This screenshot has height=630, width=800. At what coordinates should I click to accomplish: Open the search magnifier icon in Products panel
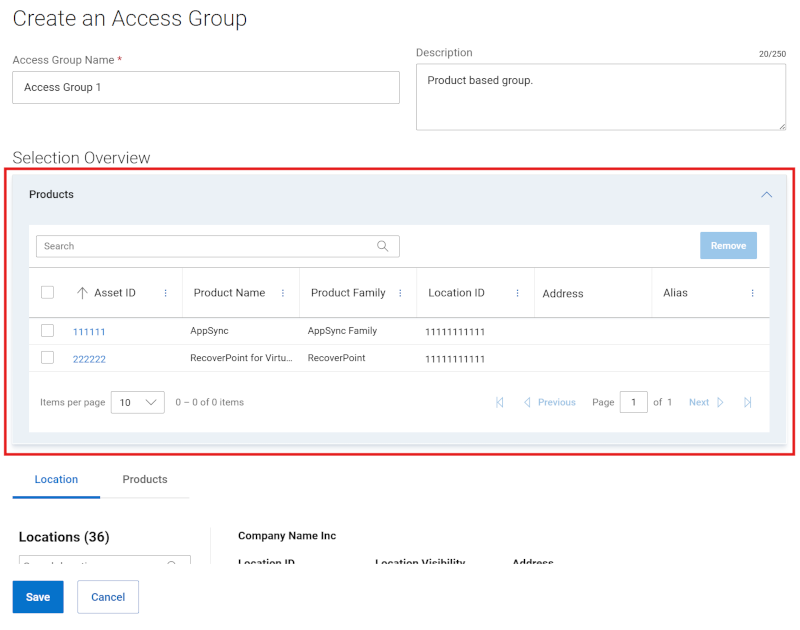[x=383, y=246]
